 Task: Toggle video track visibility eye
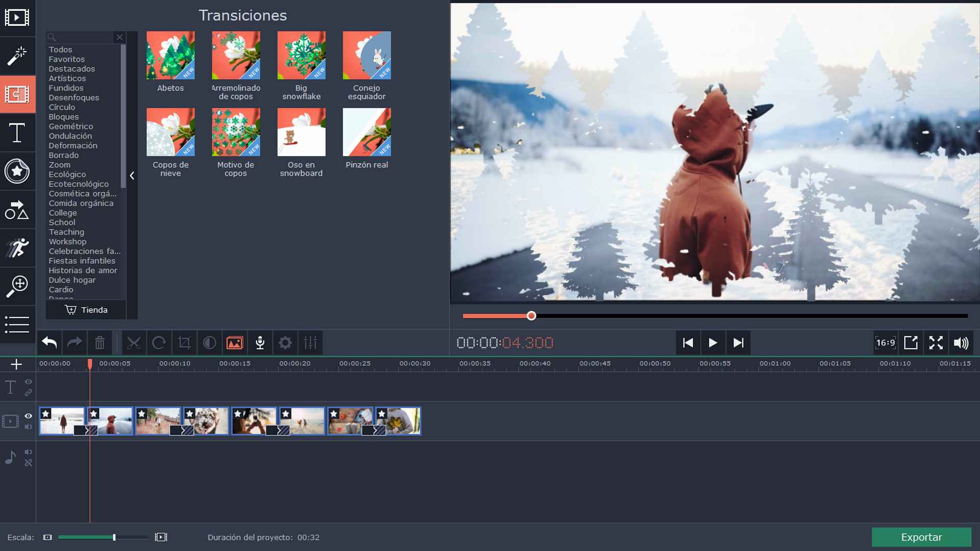[29, 416]
